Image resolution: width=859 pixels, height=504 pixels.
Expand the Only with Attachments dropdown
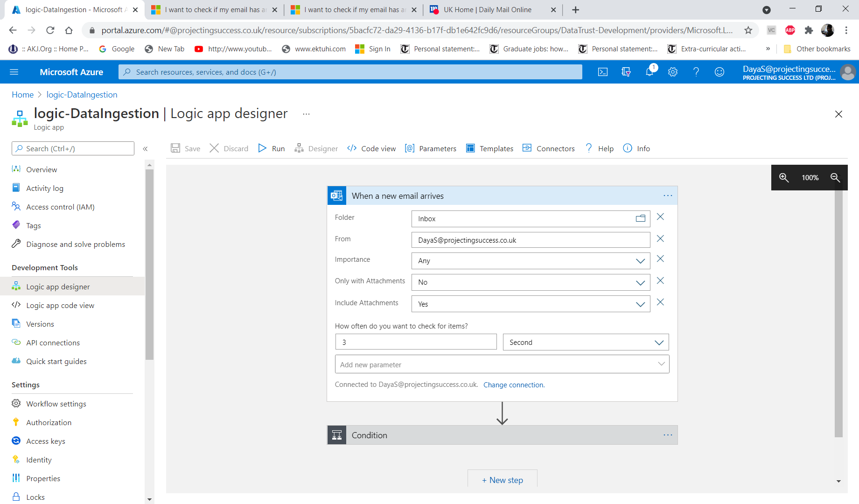640,282
